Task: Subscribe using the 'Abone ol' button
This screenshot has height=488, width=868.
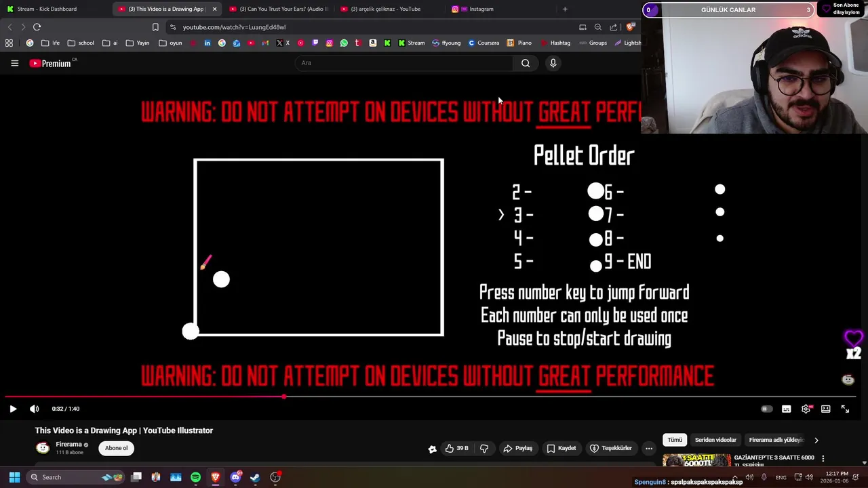Action: click(116, 448)
